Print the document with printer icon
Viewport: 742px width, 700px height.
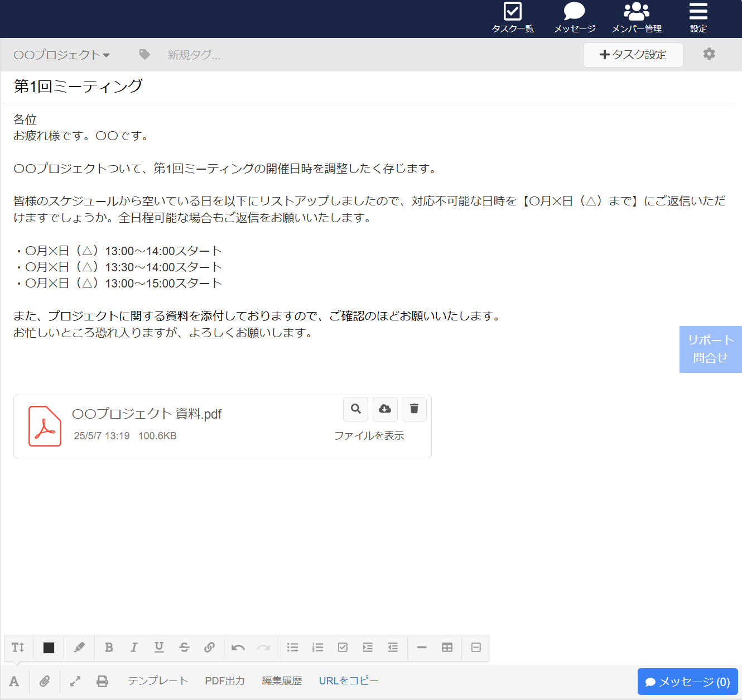click(x=102, y=681)
